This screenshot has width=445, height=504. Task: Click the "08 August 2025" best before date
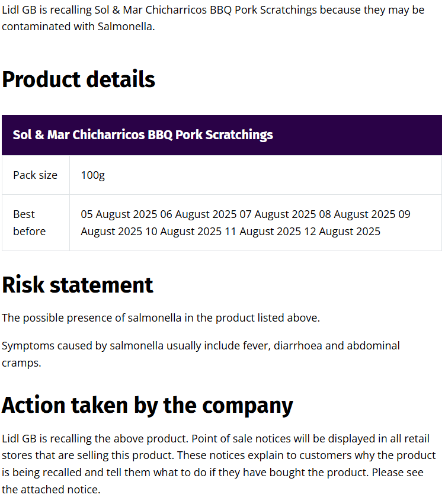point(357,214)
